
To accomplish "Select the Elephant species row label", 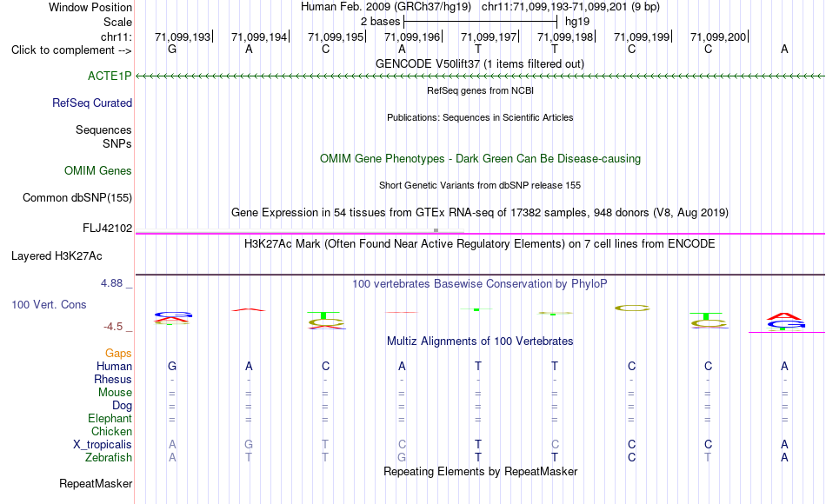I will point(110,418).
